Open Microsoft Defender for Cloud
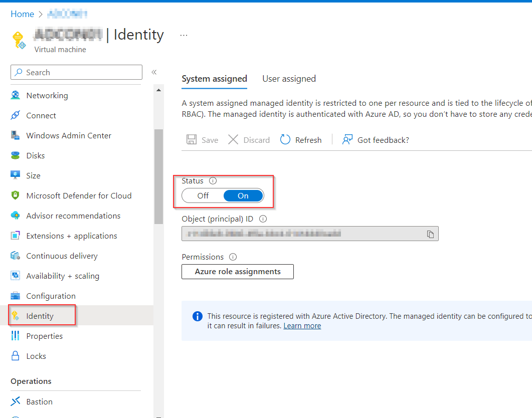532x418 pixels. pos(16,195)
